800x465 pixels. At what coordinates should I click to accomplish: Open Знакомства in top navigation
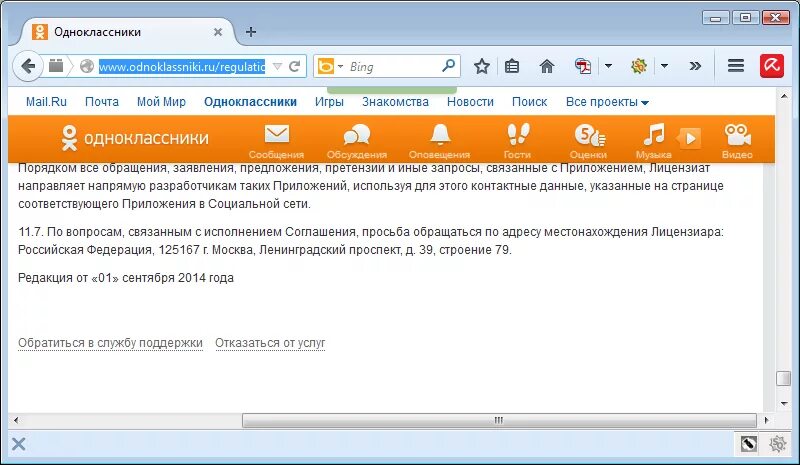(395, 102)
